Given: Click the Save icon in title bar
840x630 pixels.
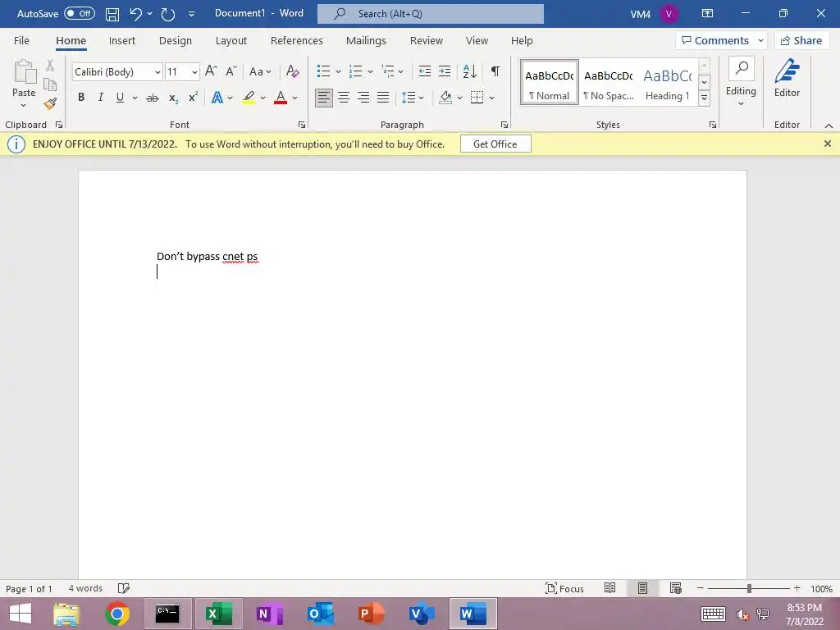Looking at the screenshot, I should 112,14.
